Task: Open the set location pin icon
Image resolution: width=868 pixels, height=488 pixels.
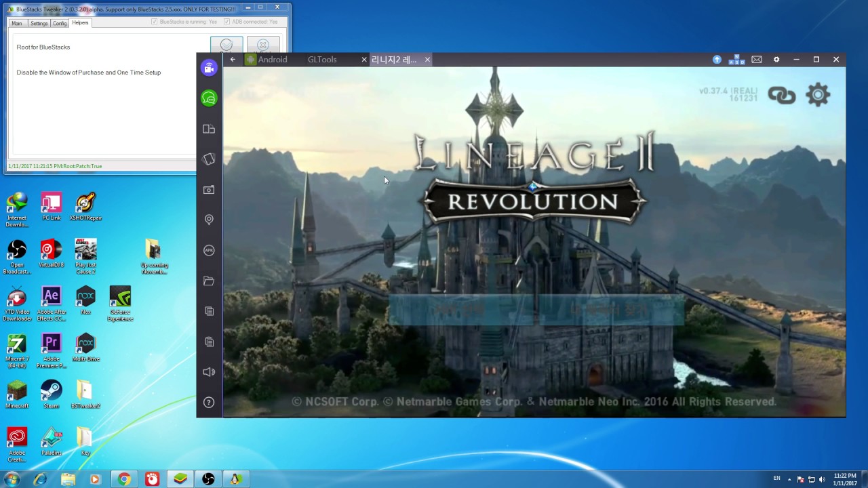Action: coord(209,220)
